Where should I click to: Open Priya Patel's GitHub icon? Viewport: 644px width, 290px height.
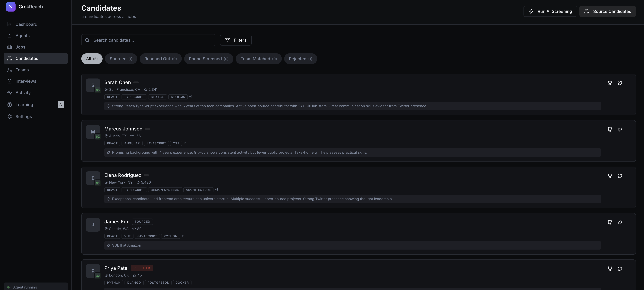click(x=609, y=269)
